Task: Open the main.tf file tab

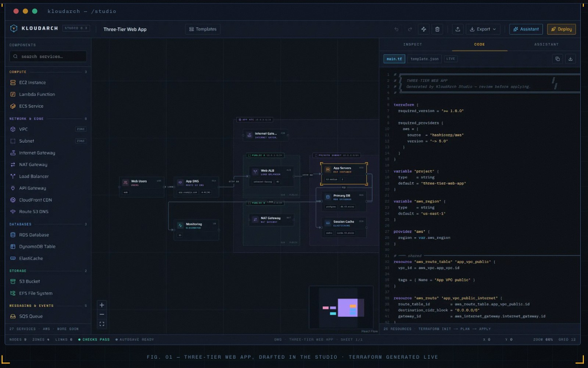Action: [394, 59]
